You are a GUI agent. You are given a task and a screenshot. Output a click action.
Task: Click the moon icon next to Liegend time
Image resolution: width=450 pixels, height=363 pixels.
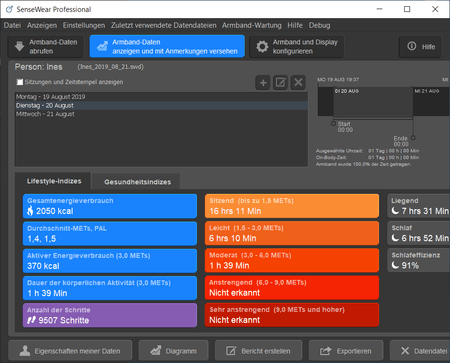pos(395,211)
